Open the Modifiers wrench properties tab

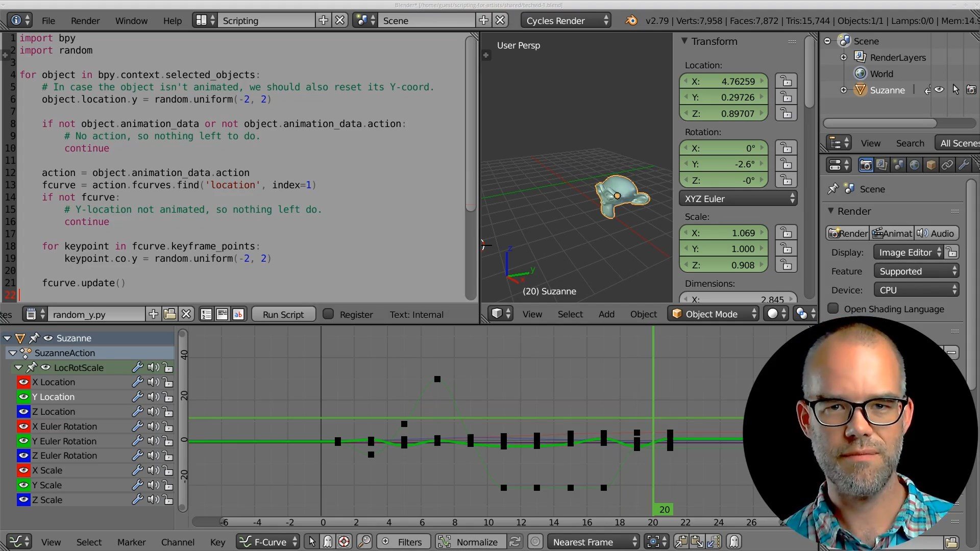964,165
